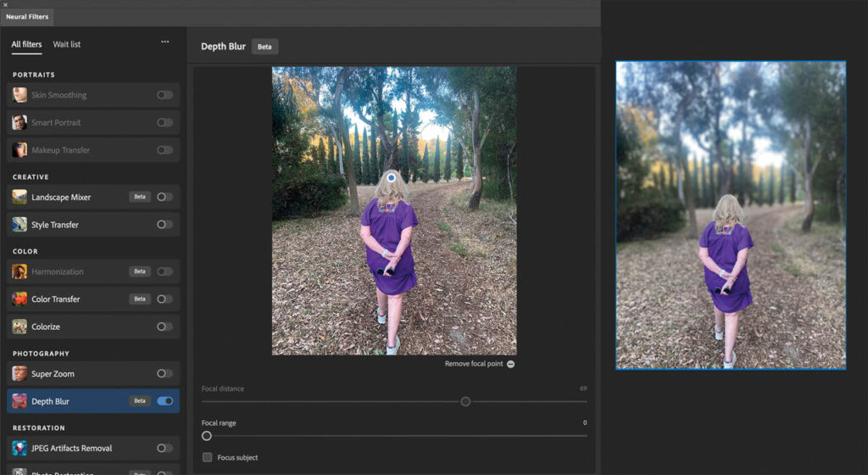Select the Style Transfer filter label
This screenshot has height=475, width=868.
point(55,225)
